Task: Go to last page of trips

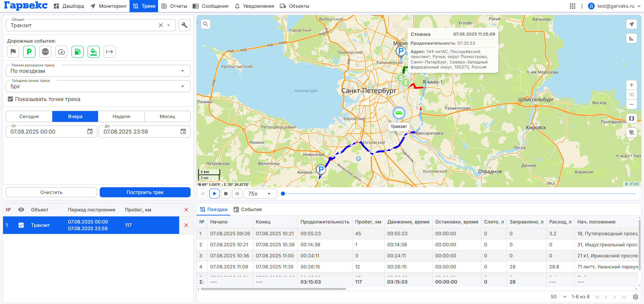Action: pos(624,297)
